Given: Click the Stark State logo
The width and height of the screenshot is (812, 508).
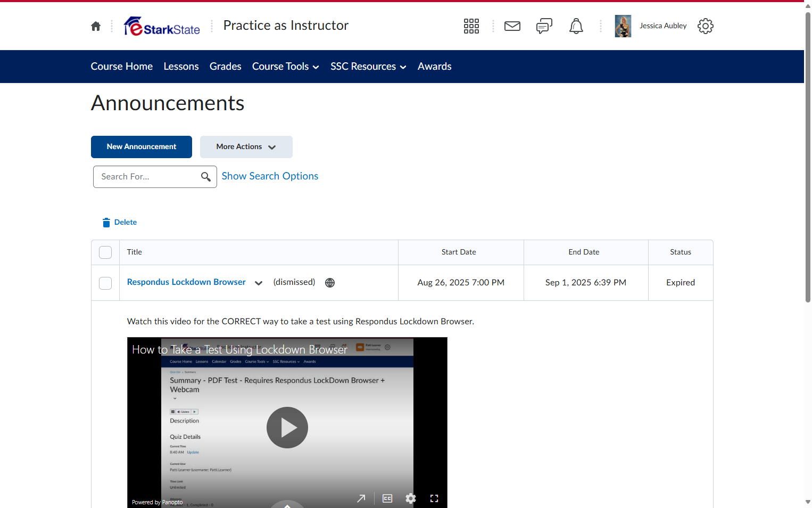Looking at the screenshot, I should (x=162, y=26).
